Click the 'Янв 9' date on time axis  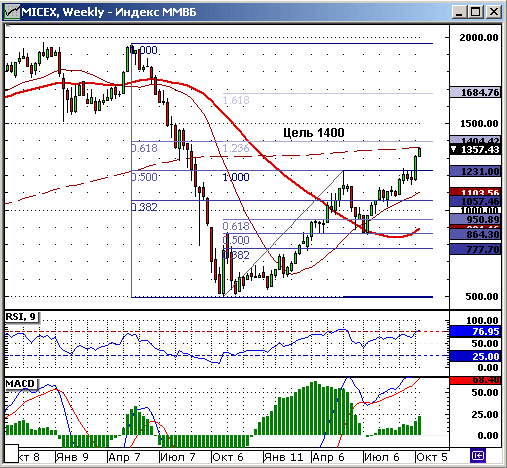click(x=72, y=457)
